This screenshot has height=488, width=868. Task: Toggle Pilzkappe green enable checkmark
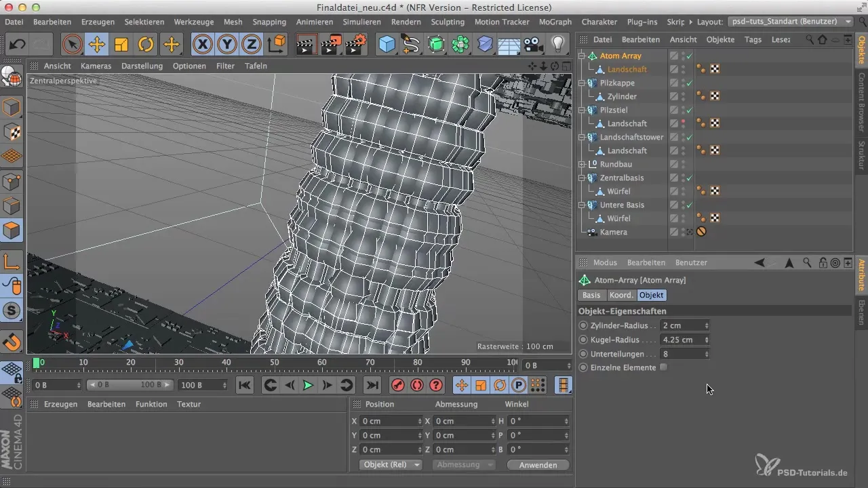pos(689,83)
